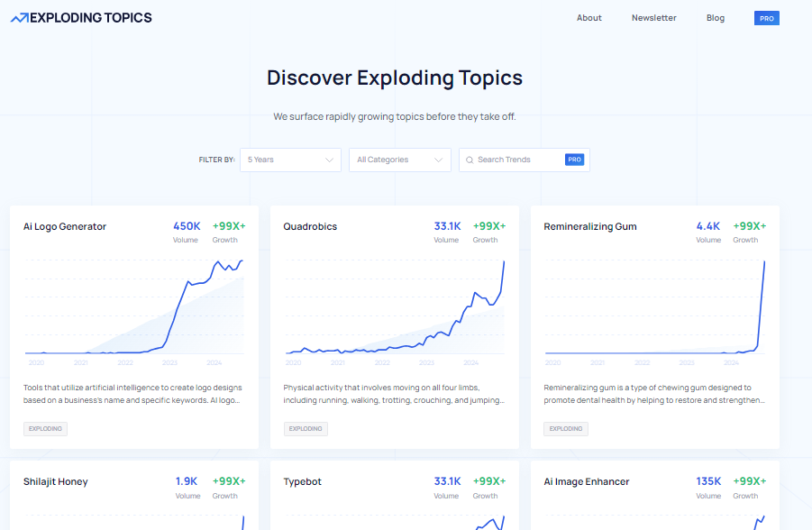Click +99X+ growth on Ai Logo Generator
The width and height of the screenshot is (812, 530).
[229, 226]
